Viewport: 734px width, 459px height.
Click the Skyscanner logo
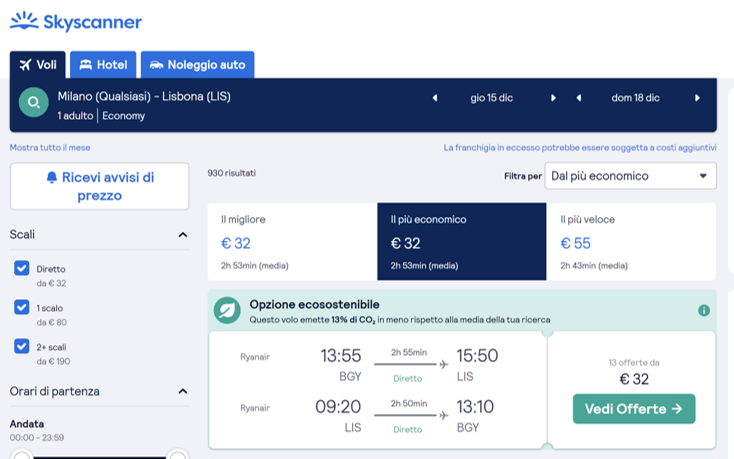pos(76,21)
